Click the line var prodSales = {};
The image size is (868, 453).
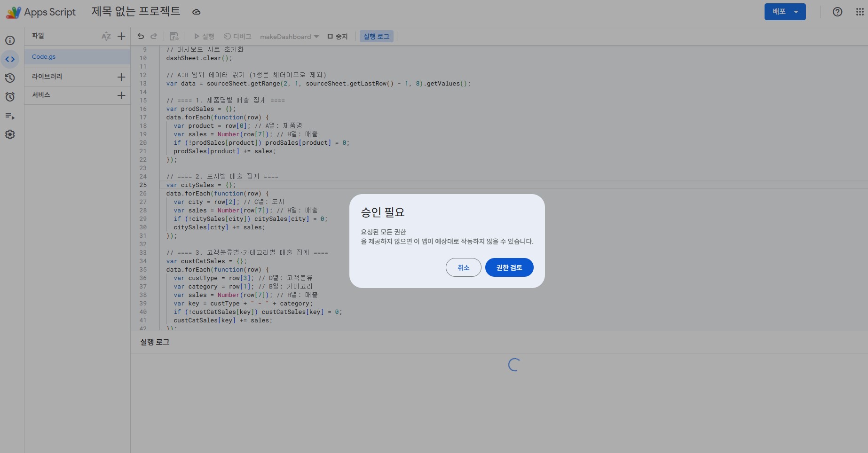(x=201, y=109)
